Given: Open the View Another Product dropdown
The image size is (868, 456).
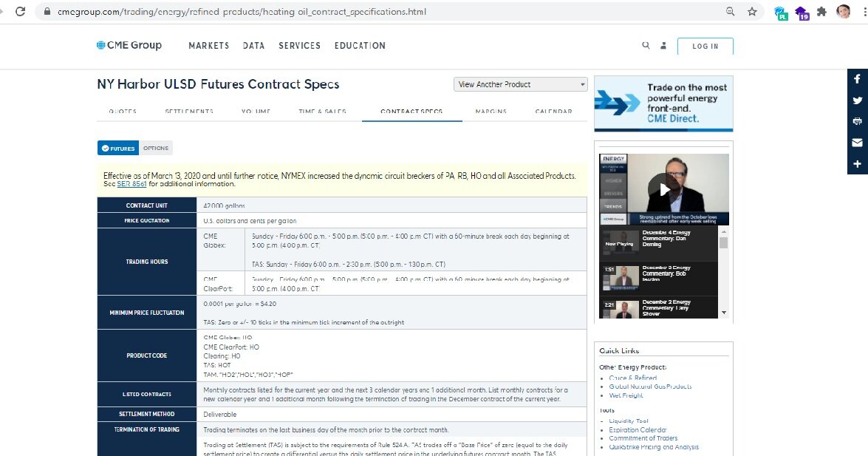Looking at the screenshot, I should pos(520,84).
